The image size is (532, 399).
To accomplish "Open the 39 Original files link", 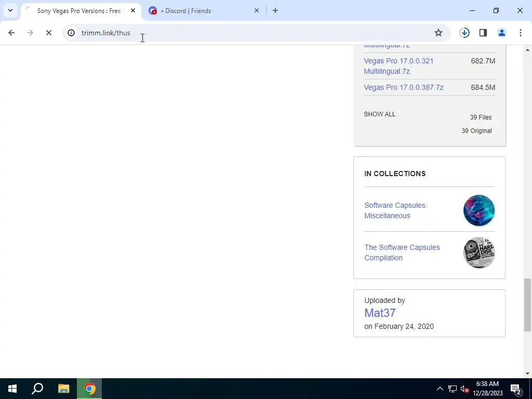I will [x=476, y=130].
